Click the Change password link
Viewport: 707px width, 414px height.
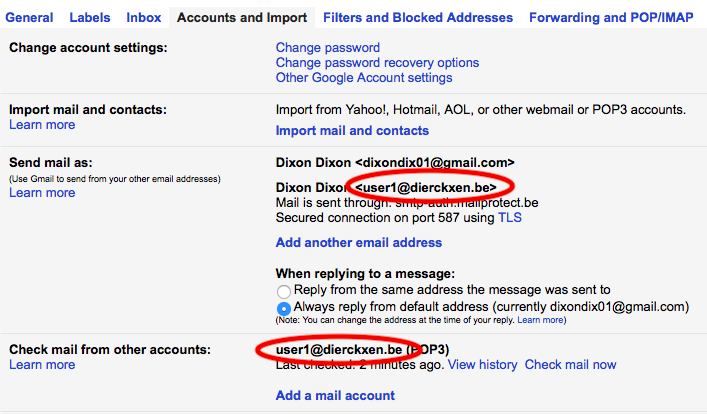(x=327, y=48)
